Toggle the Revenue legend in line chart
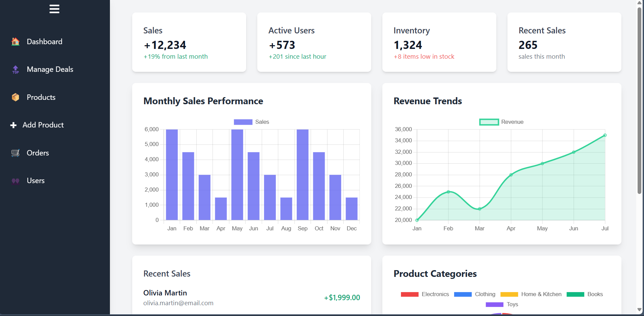644x316 pixels. [501, 122]
